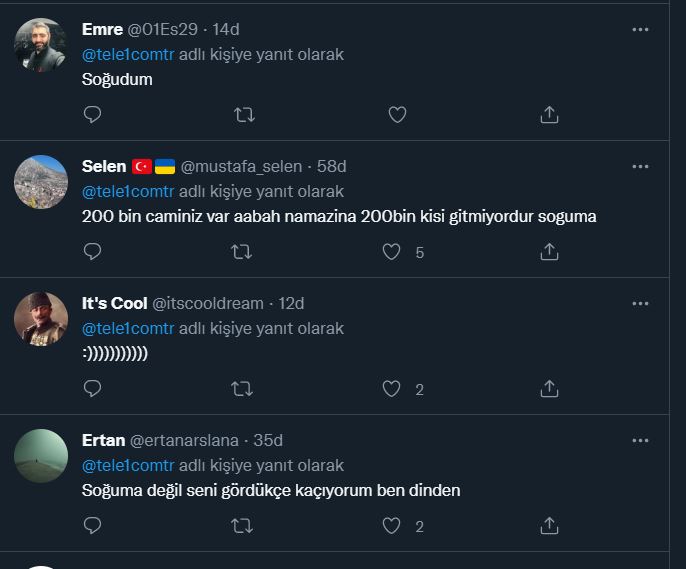This screenshot has height=569, width=686.
Task: Open the @itscooldream handle
Action: [208, 303]
